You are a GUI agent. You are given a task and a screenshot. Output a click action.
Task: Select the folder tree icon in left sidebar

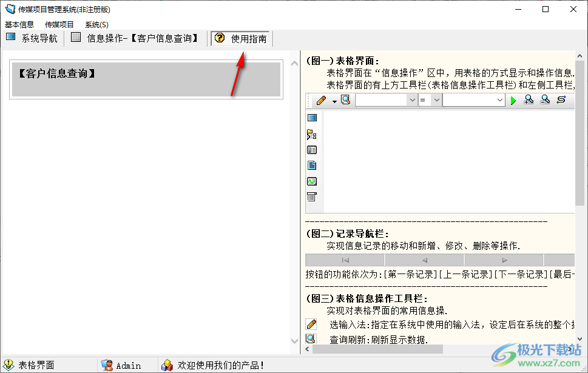coord(312,134)
